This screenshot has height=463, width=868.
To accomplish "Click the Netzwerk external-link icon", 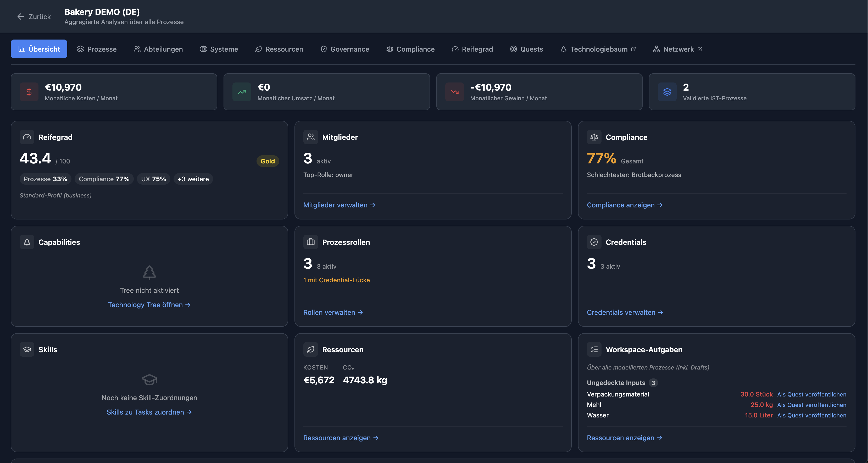I will point(700,49).
